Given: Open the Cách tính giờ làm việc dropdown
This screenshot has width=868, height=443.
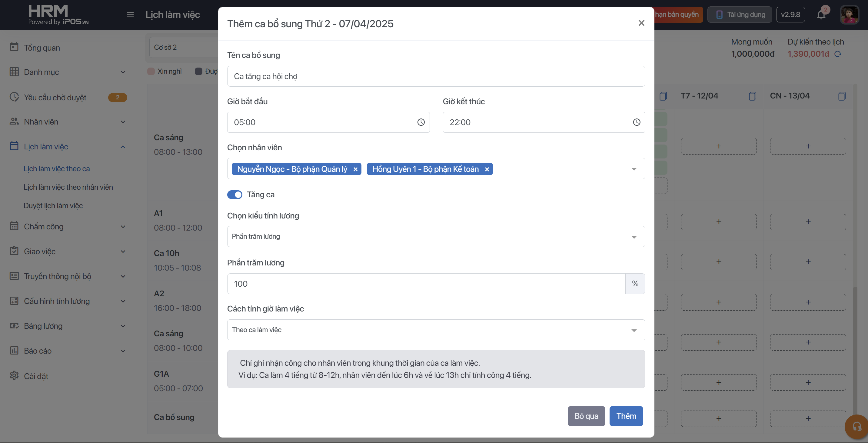Looking at the screenshot, I should (x=436, y=330).
